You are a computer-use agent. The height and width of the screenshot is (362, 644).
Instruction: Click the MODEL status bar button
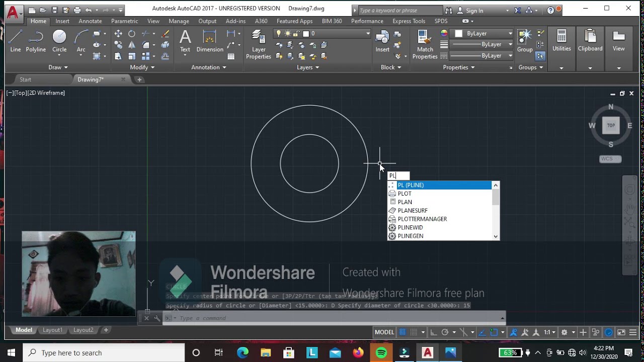click(384, 332)
